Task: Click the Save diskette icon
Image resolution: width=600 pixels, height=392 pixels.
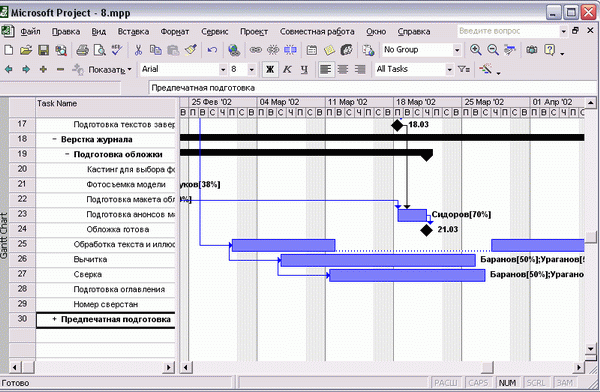Action: pyautogui.click(x=43, y=50)
